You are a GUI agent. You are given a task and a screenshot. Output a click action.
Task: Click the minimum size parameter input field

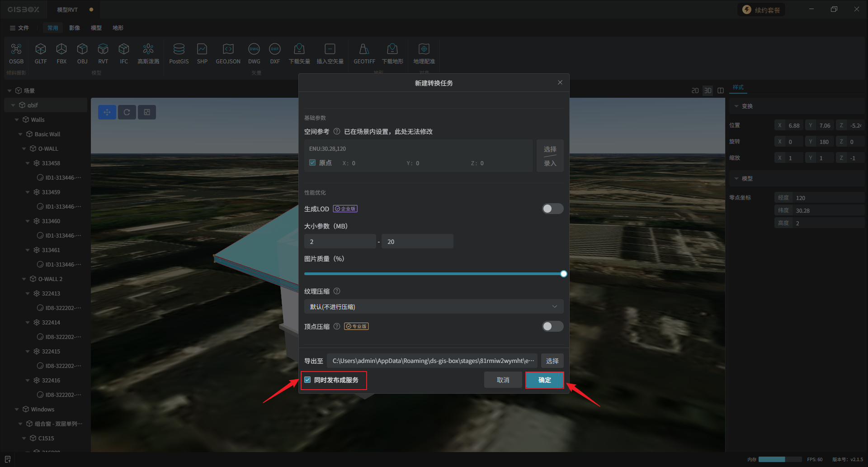coord(340,242)
